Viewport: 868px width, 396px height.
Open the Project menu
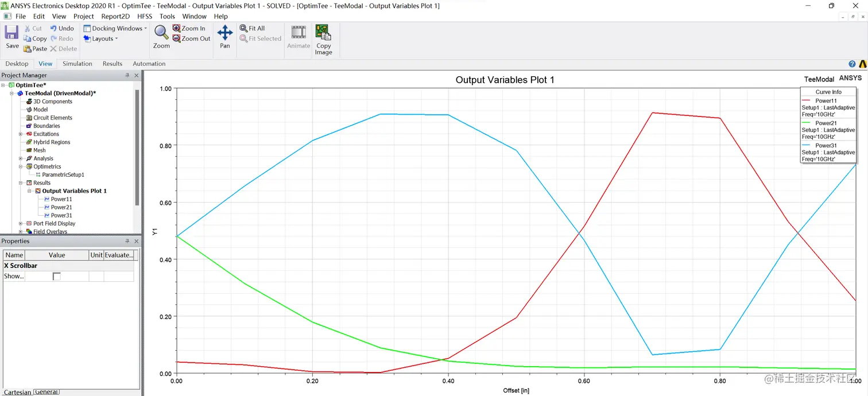pyautogui.click(x=84, y=16)
